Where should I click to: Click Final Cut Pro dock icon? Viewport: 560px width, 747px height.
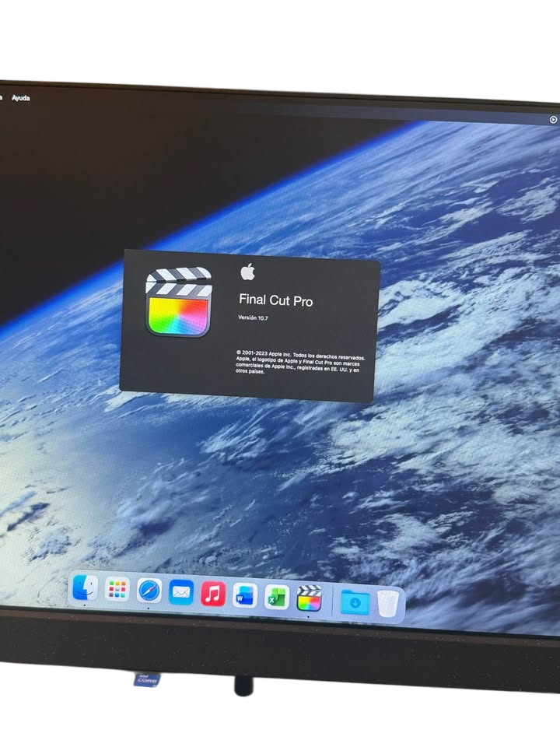[309, 598]
